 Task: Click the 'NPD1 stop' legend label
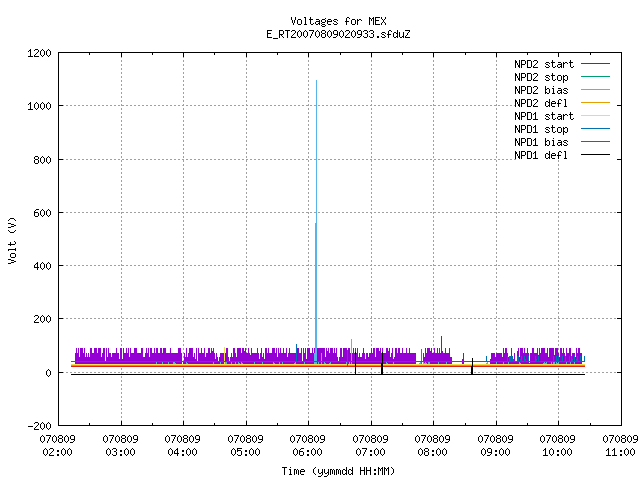pos(541,129)
